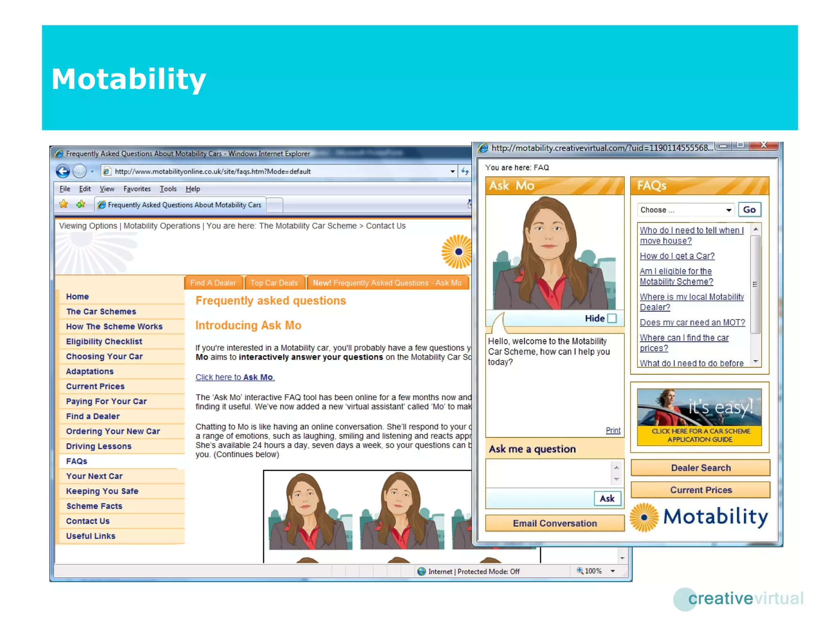
Task: Open 'Who do I need to tell' FAQ
Action: click(x=692, y=235)
